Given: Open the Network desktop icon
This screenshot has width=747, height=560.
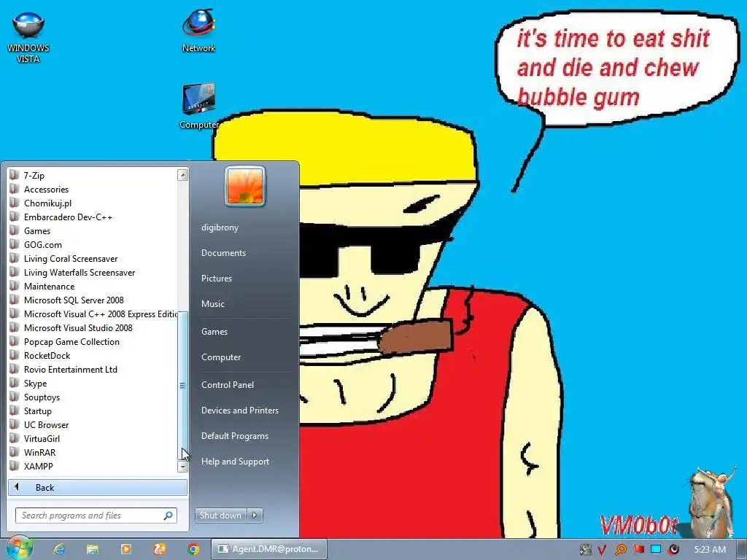Looking at the screenshot, I should (198, 31).
